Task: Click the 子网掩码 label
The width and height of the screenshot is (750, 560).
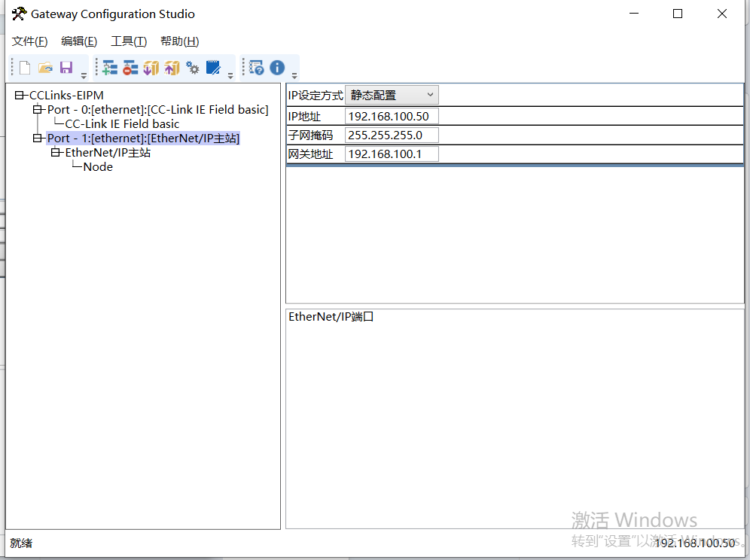Action: [x=310, y=135]
